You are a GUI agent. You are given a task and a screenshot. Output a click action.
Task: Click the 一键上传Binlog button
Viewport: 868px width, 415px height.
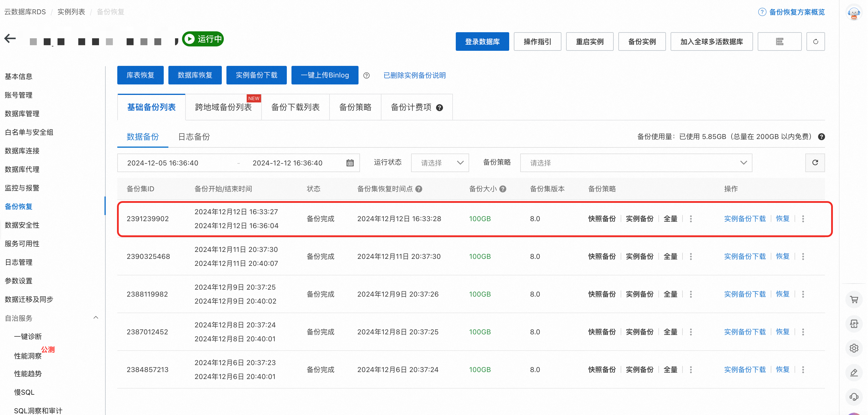tap(325, 75)
